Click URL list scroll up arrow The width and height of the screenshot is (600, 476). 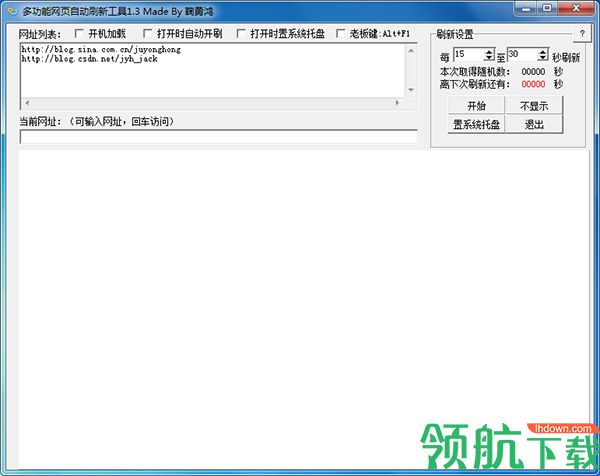(x=411, y=51)
